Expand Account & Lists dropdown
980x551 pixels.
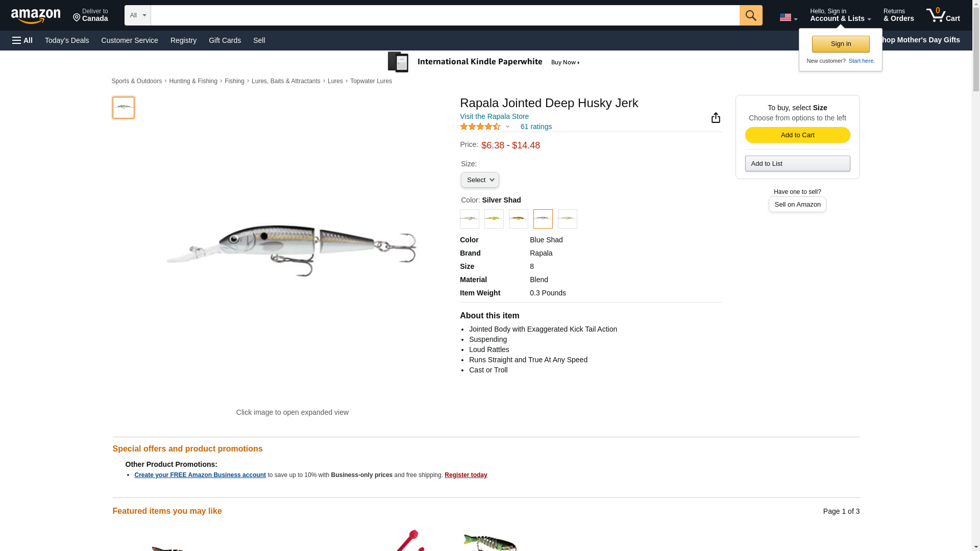pos(840,15)
